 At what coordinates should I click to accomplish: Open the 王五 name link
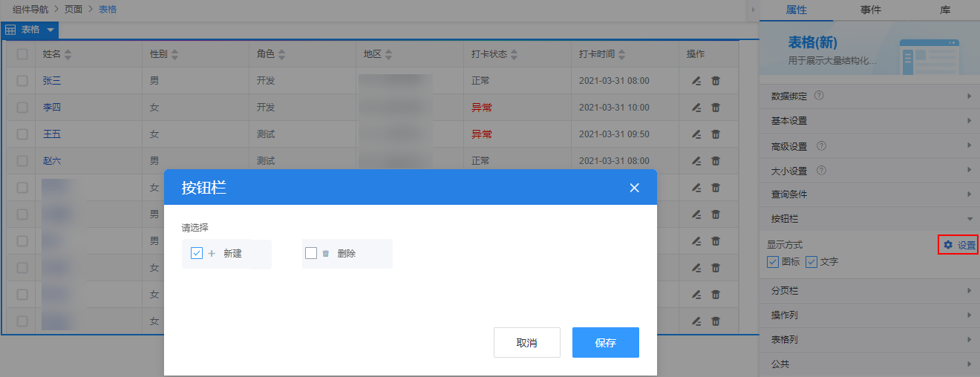pyautogui.click(x=52, y=134)
